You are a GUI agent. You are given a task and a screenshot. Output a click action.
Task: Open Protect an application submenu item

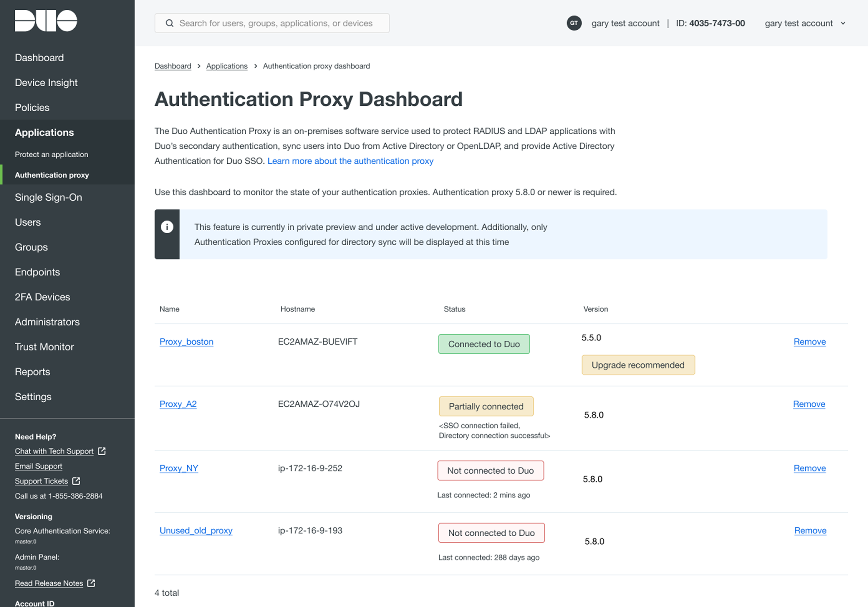[51, 155]
